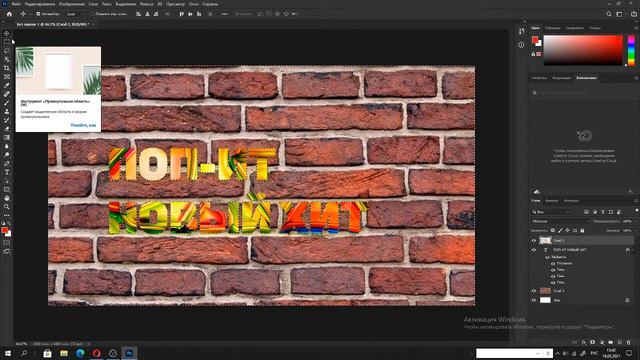Viewport: 640px width, 360px height.
Task: Open the Файл menu
Action: 16,4
